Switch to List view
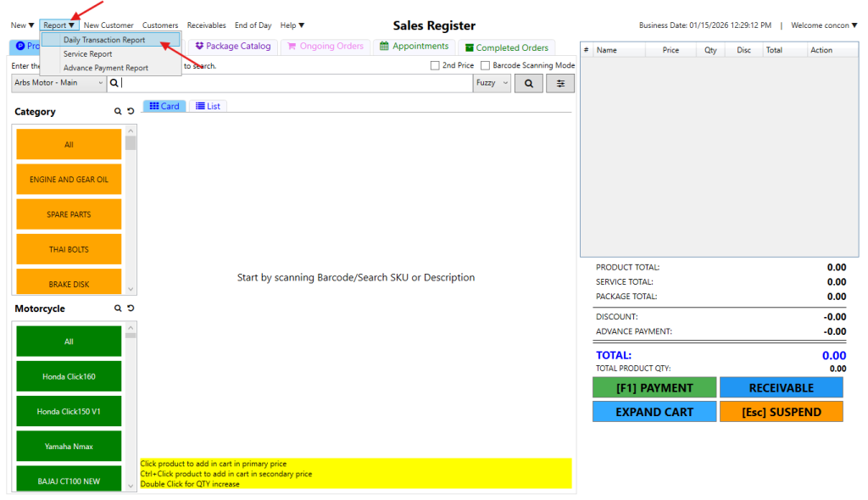Screen dimensions: 868x500 pos(209,106)
